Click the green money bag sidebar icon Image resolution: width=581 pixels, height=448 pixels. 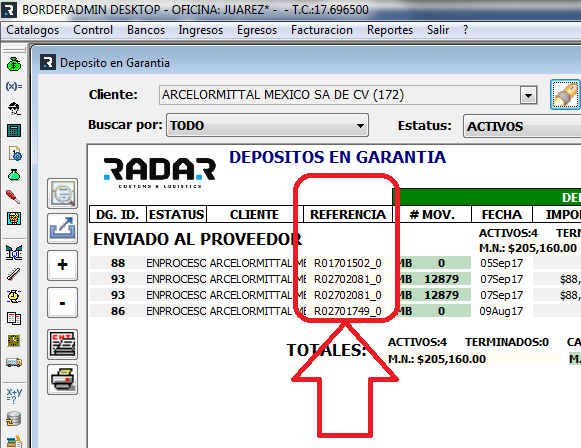click(14, 64)
